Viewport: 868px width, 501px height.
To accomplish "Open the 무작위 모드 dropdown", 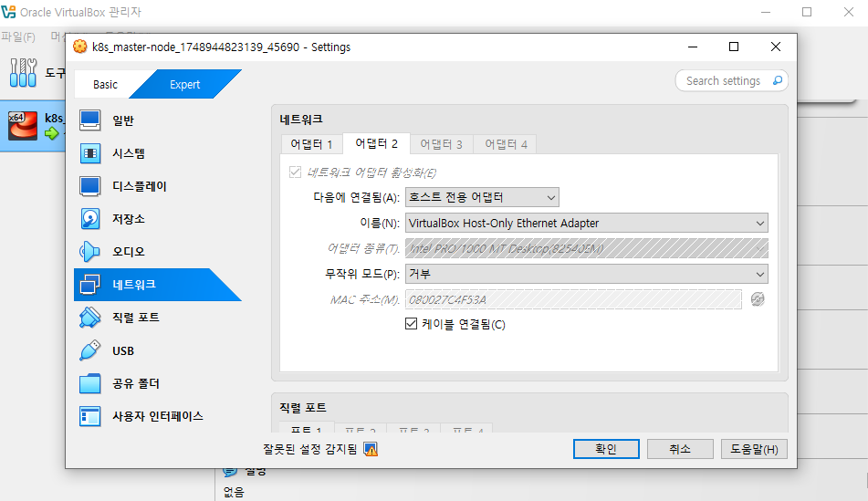I will tap(587, 274).
